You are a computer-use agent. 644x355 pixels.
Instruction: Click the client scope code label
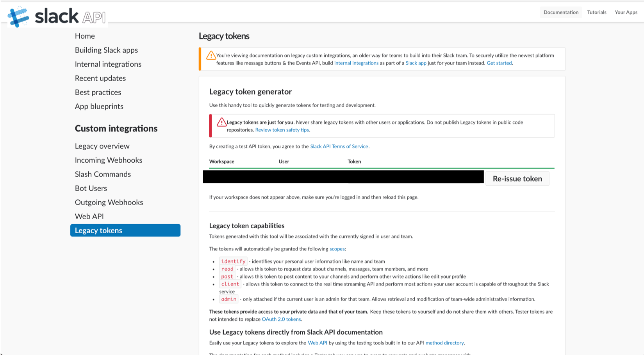(x=230, y=284)
